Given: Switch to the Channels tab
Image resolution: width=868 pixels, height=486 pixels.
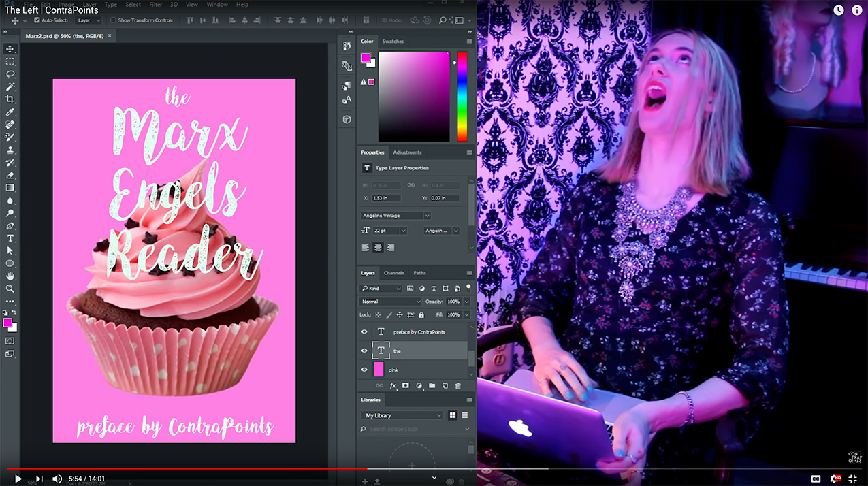Looking at the screenshot, I should pyautogui.click(x=393, y=273).
